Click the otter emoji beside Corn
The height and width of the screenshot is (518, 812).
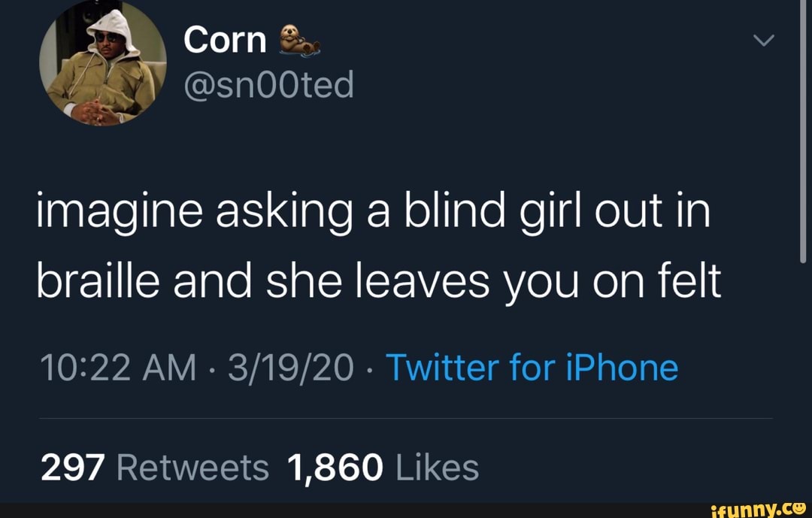(300, 41)
